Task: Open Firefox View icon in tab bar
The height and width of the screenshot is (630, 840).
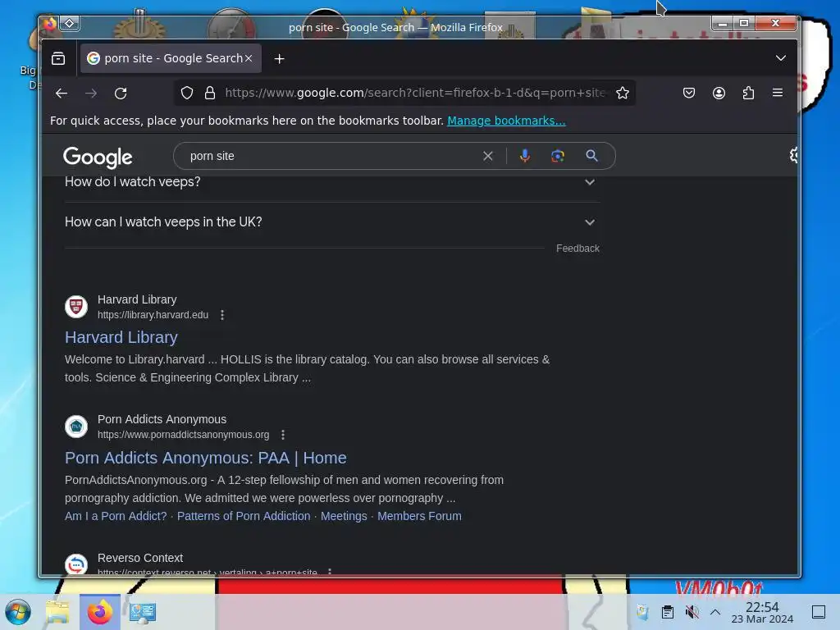Action: (x=58, y=58)
